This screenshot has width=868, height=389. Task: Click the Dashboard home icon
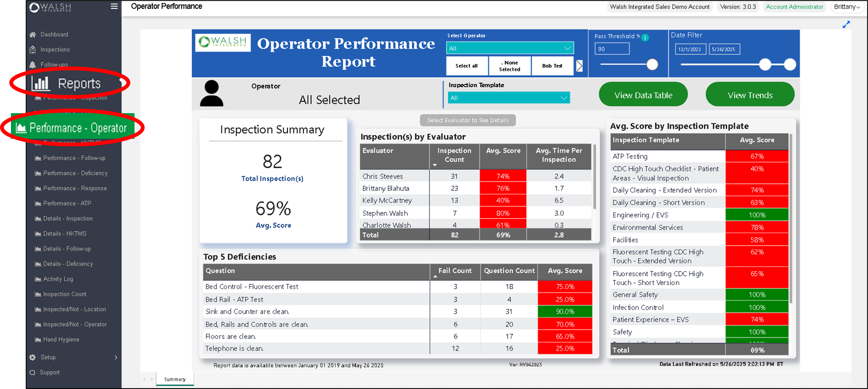point(33,34)
